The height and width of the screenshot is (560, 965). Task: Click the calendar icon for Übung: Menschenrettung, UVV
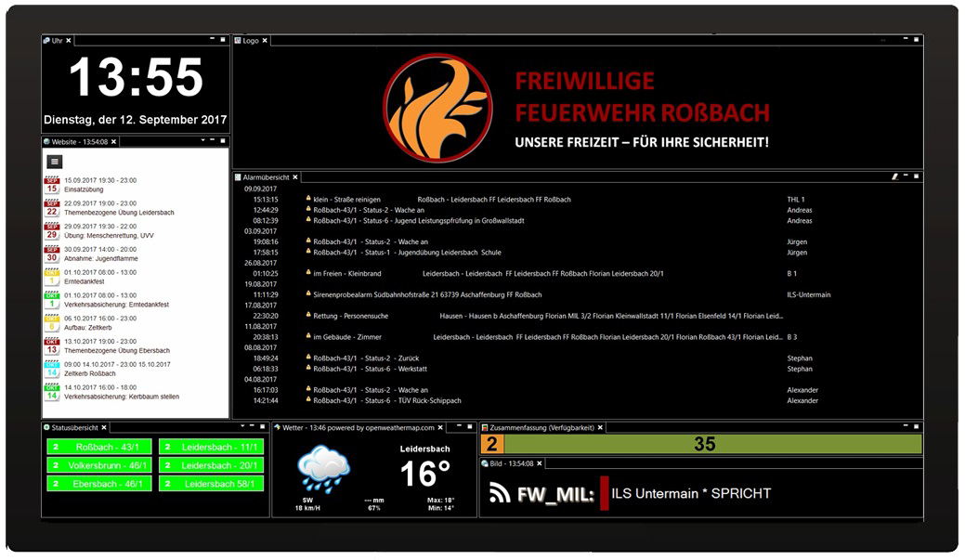click(x=52, y=231)
